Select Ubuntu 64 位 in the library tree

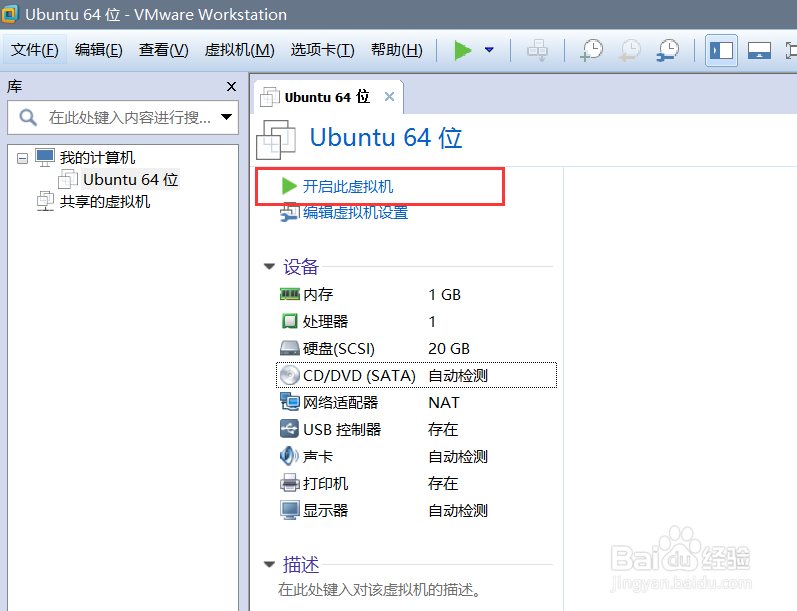(x=131, y=179)
